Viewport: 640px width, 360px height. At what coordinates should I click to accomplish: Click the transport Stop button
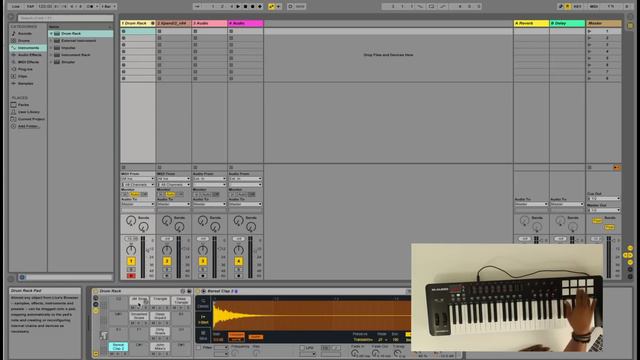click(x=245, y=7)
